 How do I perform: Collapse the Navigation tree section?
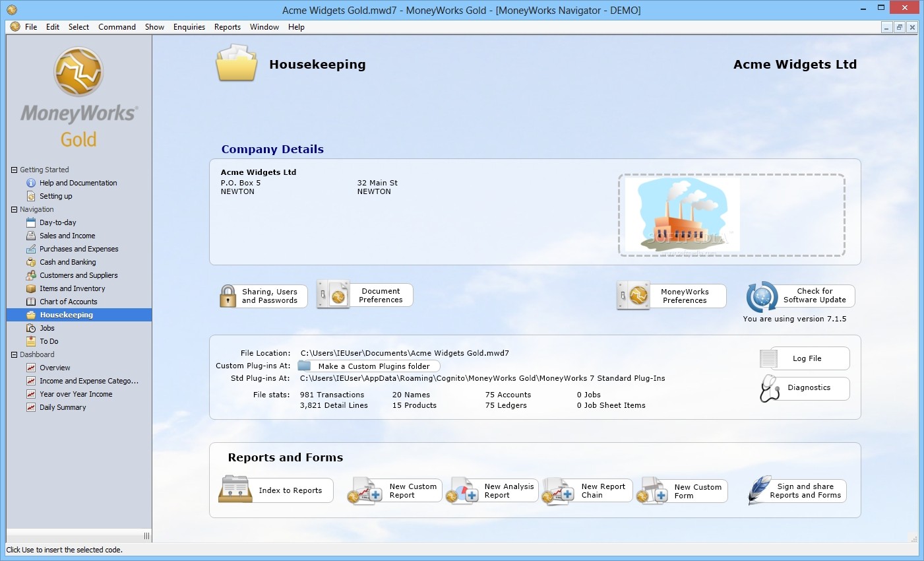click(x=14, y=209)
